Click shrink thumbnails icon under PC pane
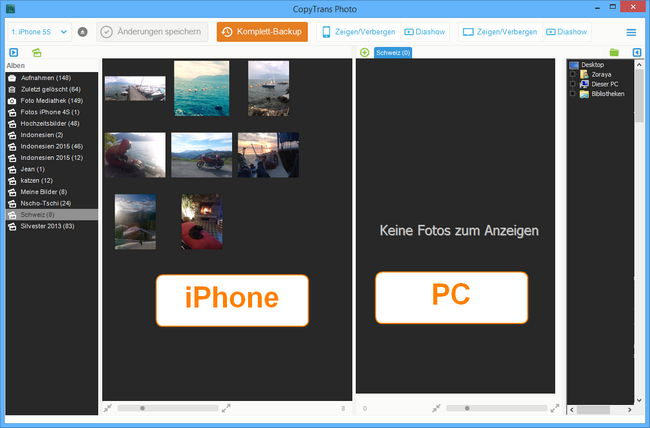 point(437,408)
